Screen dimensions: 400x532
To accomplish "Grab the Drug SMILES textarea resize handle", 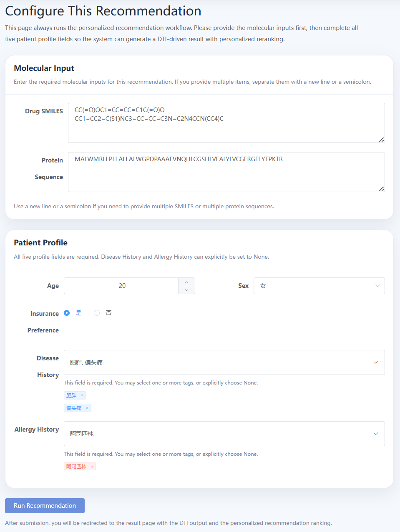I will click(381, 140).
